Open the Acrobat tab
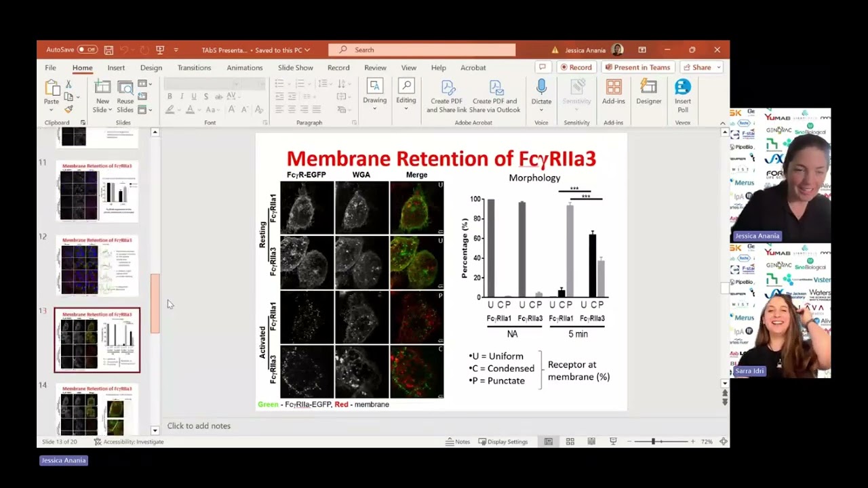The width and height of the screenshot is (868, 488). 473,68
